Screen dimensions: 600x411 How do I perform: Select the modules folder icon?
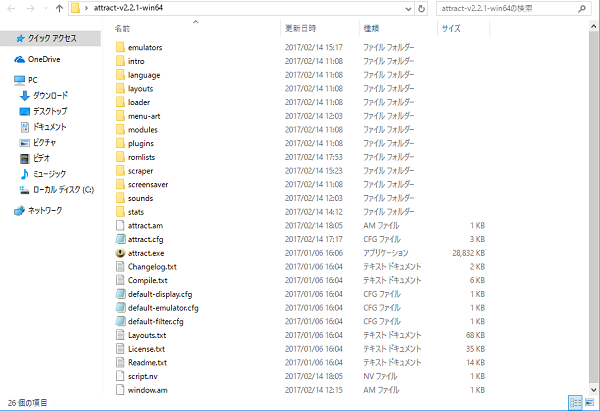point(120,129)
